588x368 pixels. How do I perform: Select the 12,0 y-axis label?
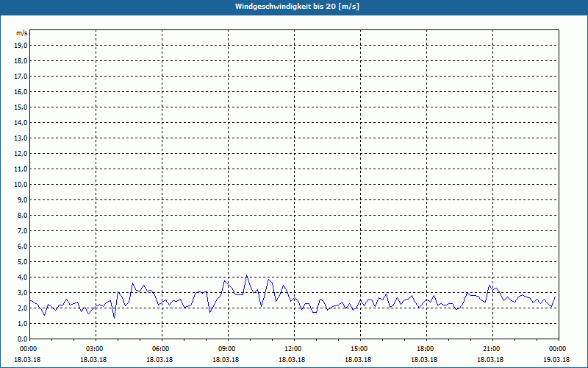coord(21,154)
